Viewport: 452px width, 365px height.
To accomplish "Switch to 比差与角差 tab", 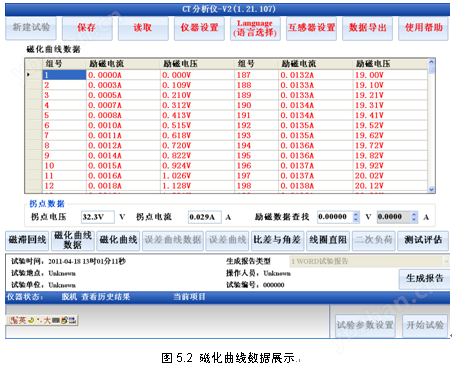I will click(277, 240).
